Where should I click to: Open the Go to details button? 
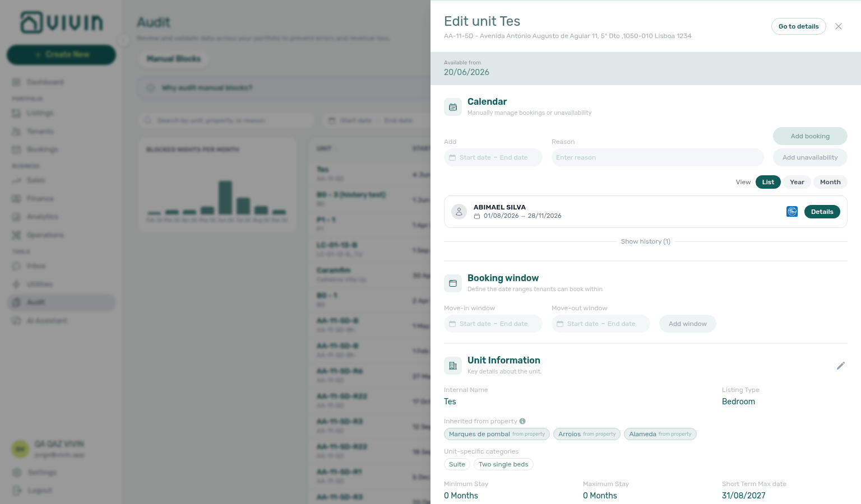pyautogui.click(x=798, y=26)
